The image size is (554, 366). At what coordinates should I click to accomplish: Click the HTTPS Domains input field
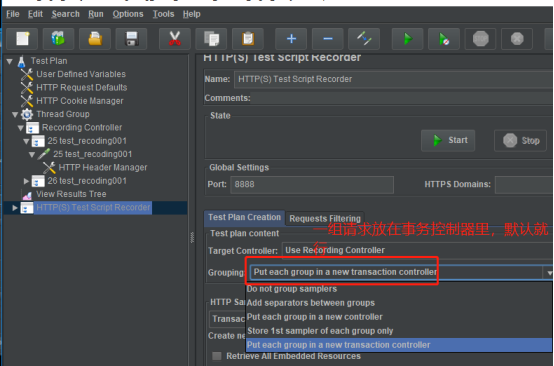pos(524,185)
